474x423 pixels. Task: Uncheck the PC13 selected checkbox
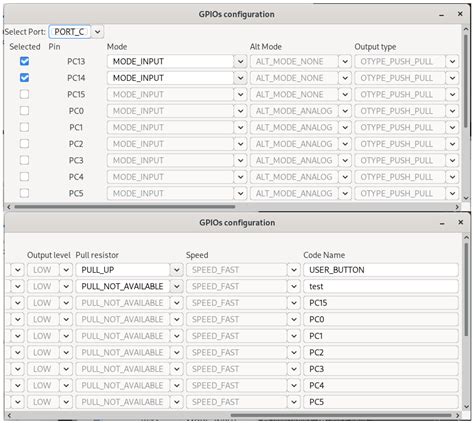(24, 61)
